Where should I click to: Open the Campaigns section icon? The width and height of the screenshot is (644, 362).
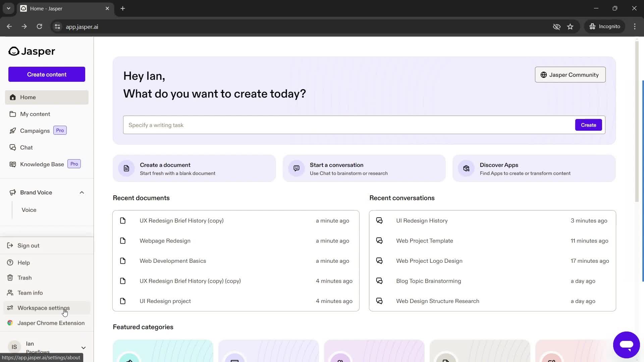[12, 130]
